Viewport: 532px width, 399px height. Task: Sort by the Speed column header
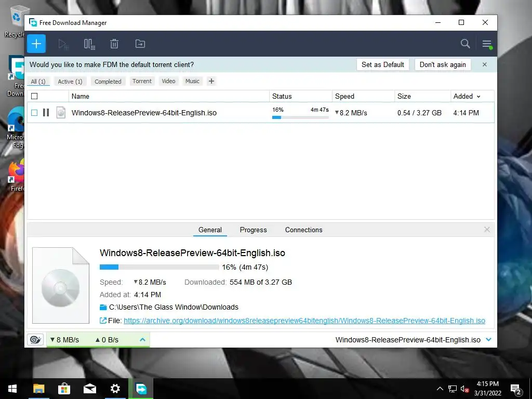[x=363, y=96]
